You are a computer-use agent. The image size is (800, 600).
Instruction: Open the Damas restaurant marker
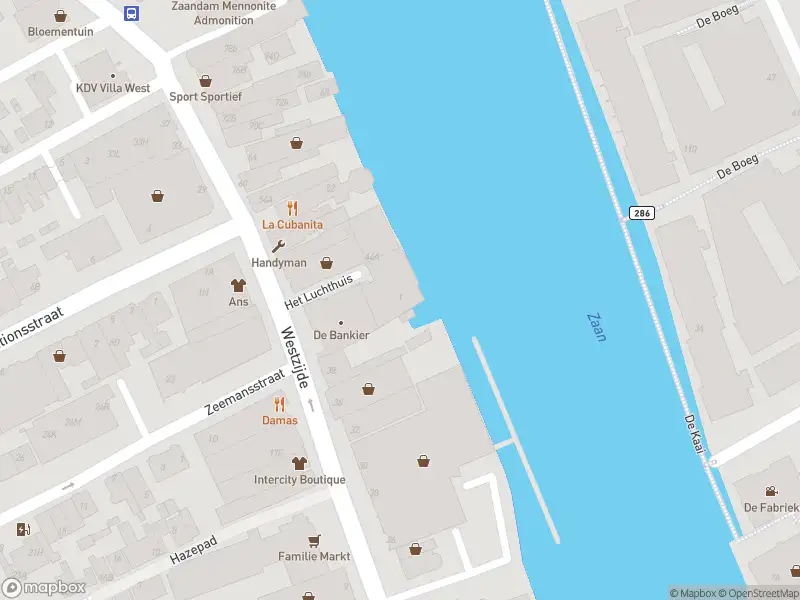pos(279,405)
